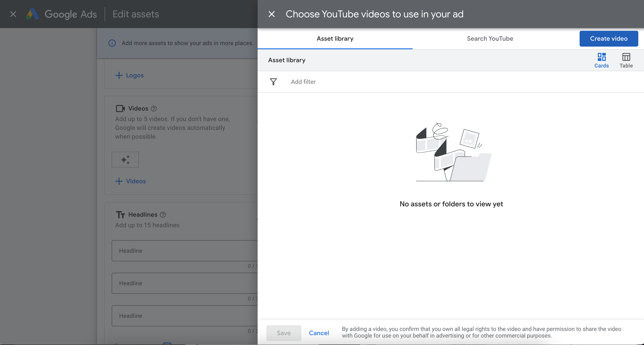Screen dimensions: 644x345
Task: Focus the third Headline input
Action: click(184, 316)
